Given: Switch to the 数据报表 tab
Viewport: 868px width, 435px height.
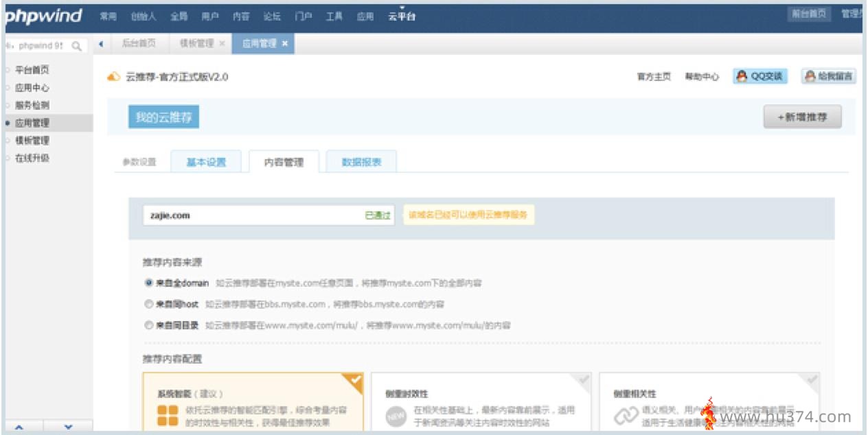Looking at the screenshot, I should point(361,163).
